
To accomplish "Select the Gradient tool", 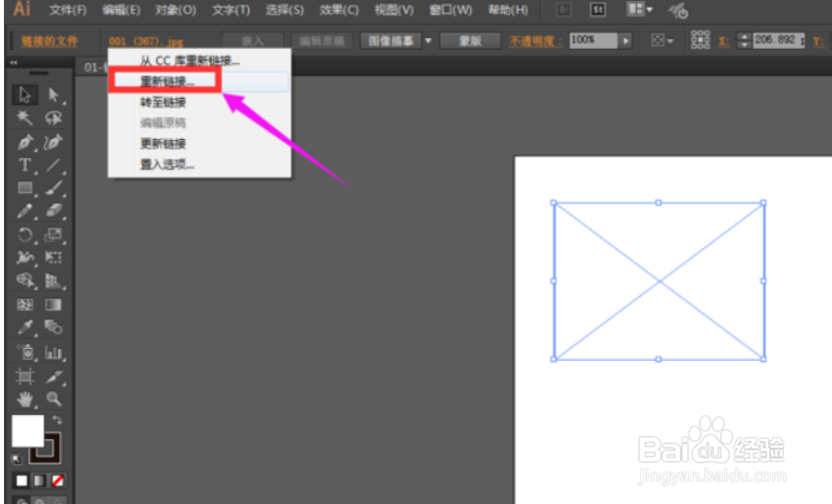I will 53,305.
